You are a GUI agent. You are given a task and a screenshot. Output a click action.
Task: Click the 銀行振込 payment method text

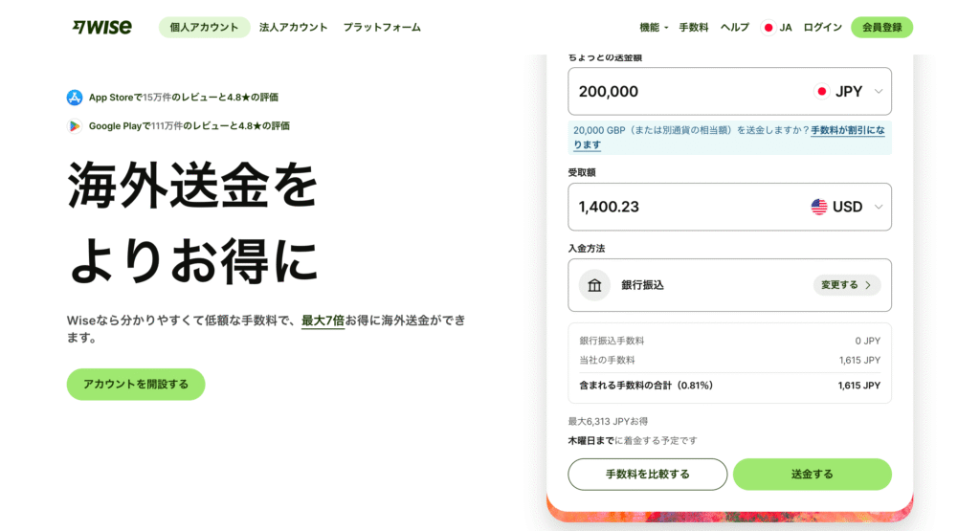click(x=642, y=285)
